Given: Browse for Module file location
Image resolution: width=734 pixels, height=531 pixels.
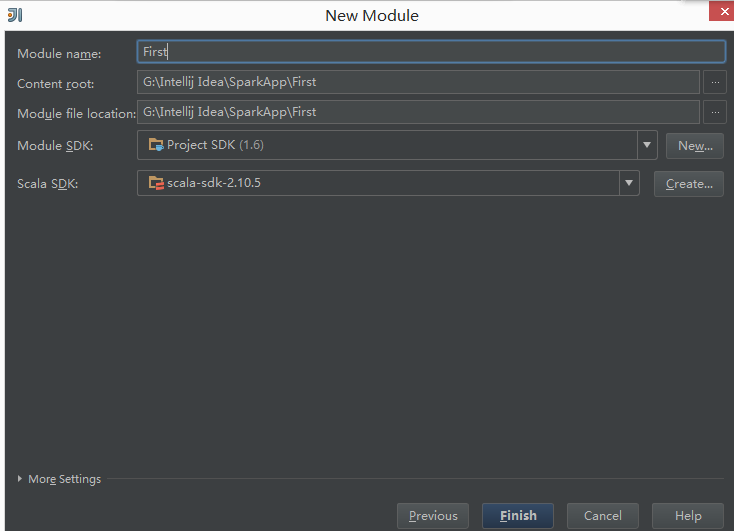Looking at the screenshot, I should tap(715, 112).
